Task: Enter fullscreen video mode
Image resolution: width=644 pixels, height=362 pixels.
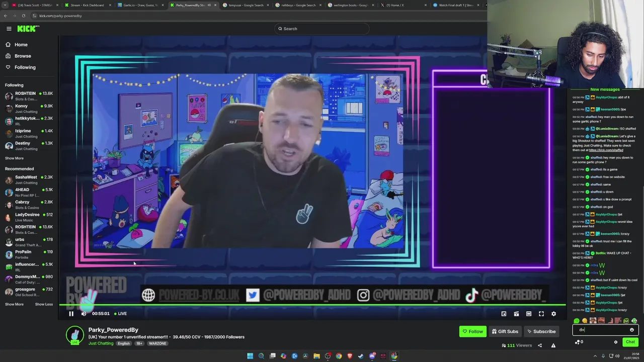Action: 541,314
